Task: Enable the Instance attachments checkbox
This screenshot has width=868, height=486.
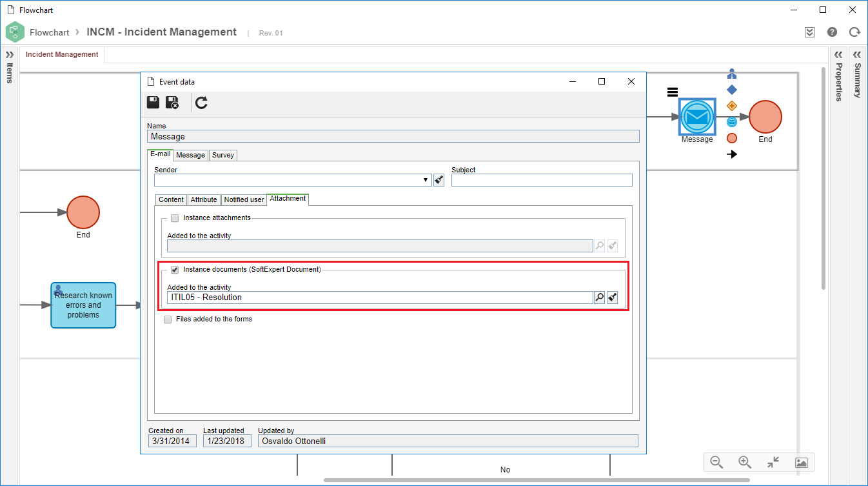Action: [x=175, y=218]
